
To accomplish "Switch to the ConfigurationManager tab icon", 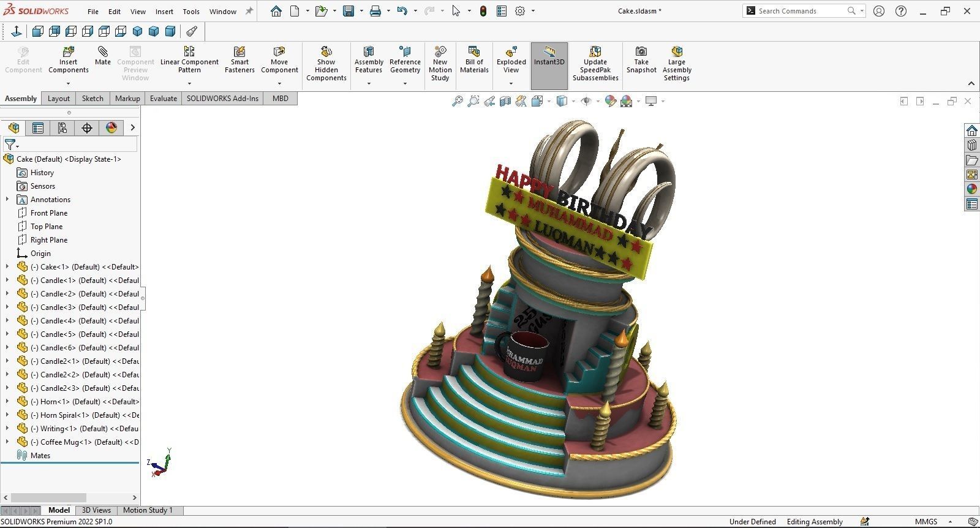I will pyautogui.click(x=62, y=127).
